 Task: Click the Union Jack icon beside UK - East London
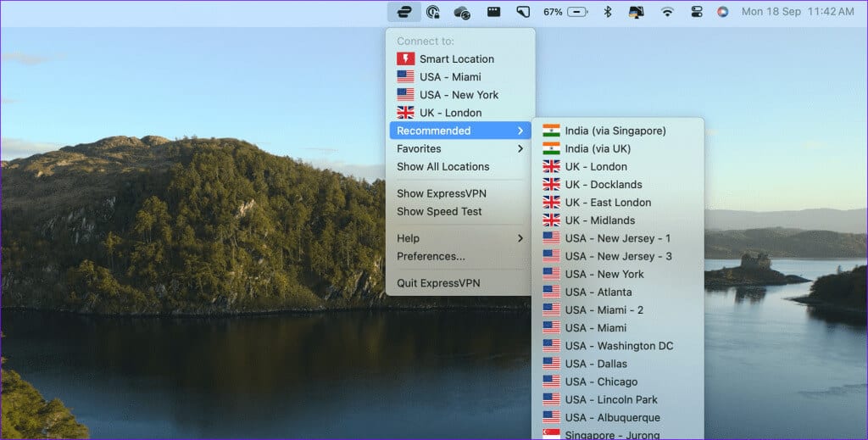551,202
